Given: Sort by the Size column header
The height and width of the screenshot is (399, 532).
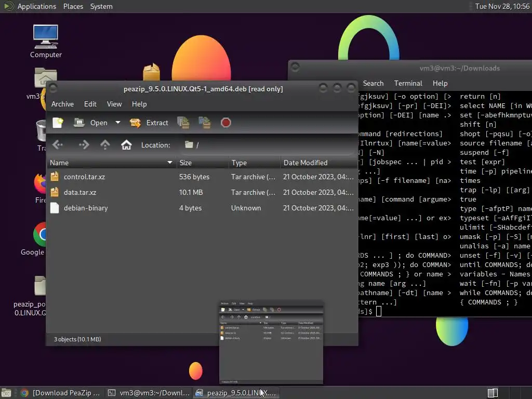Looking at the screenshot, I should (203, 163).
